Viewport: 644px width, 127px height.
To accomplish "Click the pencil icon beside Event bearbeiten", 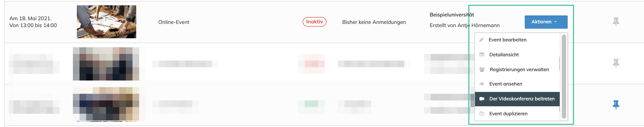I will click(x=482, y=40).
